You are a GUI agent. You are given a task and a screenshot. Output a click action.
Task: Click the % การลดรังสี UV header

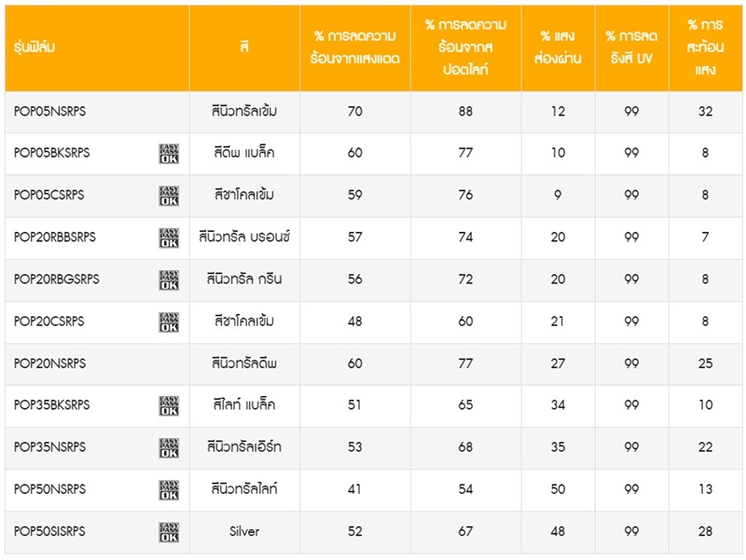pos(632,48)
